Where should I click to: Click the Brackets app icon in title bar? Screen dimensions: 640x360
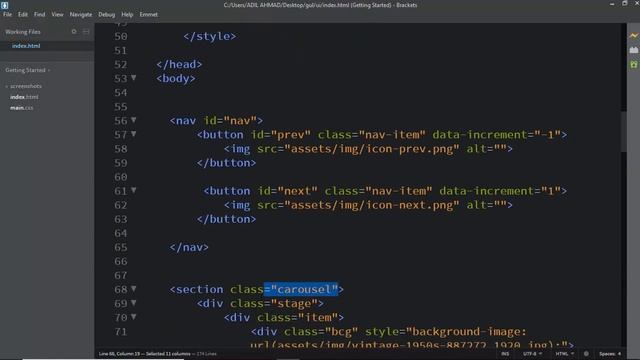[x=4, y=4]
